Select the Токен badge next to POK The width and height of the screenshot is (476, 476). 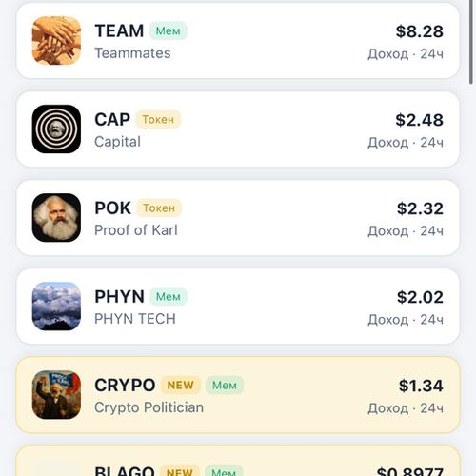pyautogui.click(x=159, y=208)
